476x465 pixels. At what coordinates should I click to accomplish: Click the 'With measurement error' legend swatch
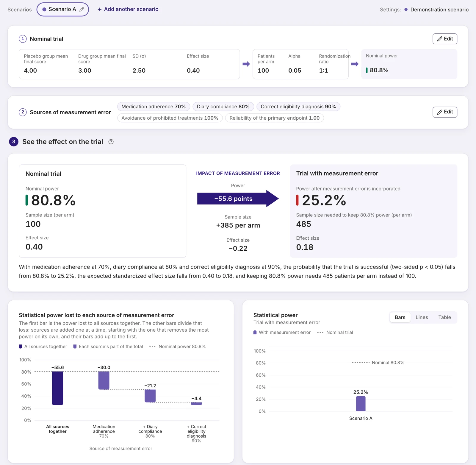coord(255,332)
